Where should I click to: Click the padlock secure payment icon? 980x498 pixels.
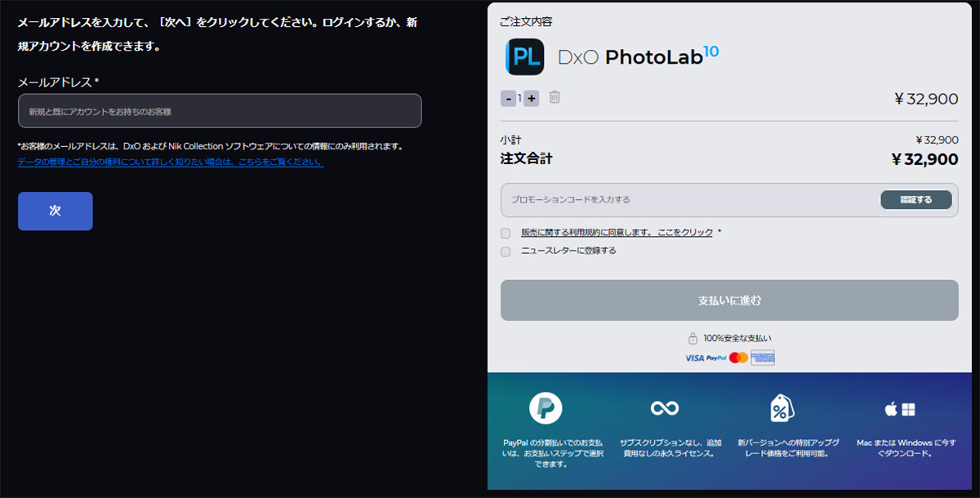693,338
